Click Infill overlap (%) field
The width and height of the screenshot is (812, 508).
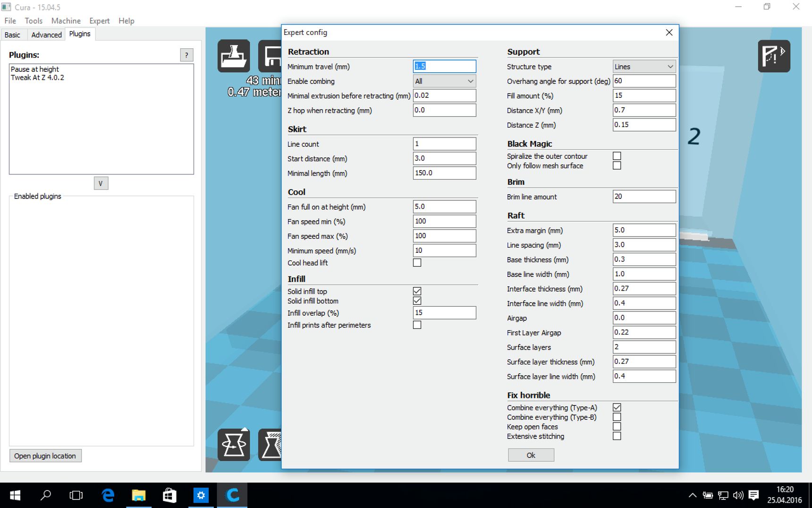click(x=444, y=313)
